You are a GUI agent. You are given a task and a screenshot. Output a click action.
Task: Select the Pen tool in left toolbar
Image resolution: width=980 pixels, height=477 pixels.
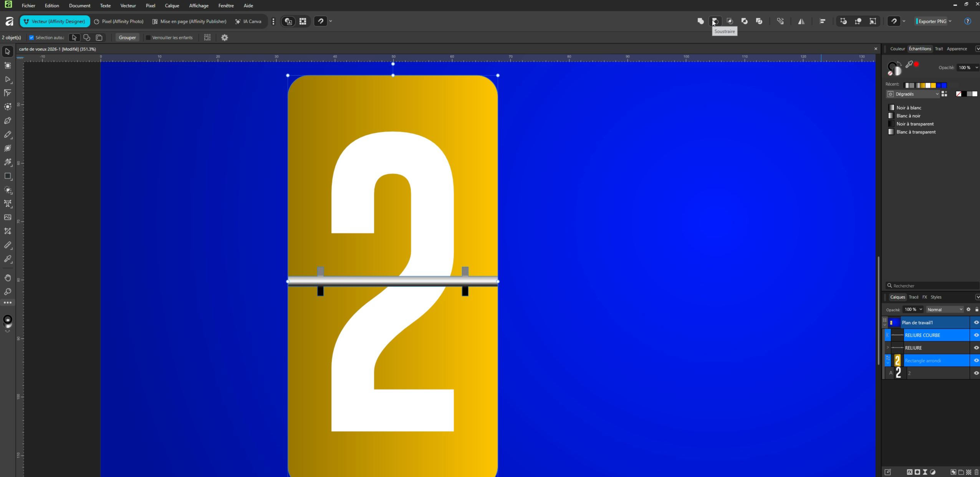click(8, 120)
